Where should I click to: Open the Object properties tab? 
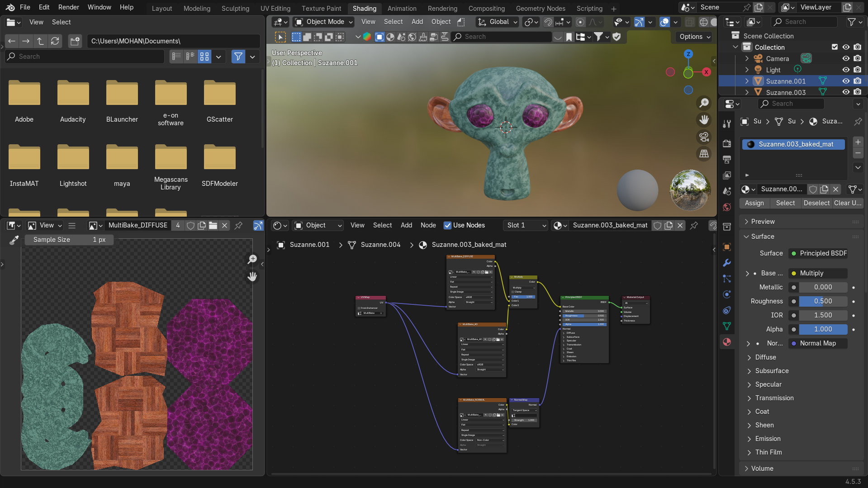[727, 247]
